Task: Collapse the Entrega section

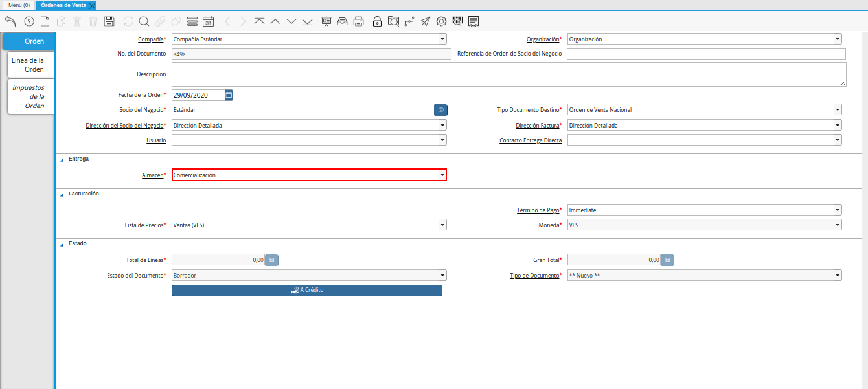Action: pyautogui.click(x=62, y=159)
